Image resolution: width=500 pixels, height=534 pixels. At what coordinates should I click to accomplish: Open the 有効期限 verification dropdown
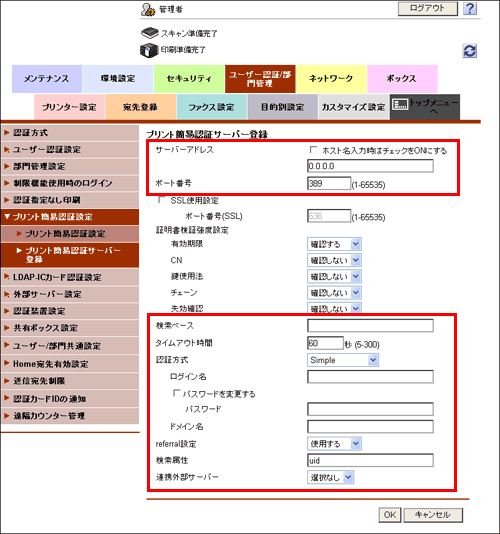pyautogui.click(x=334, y=244)
